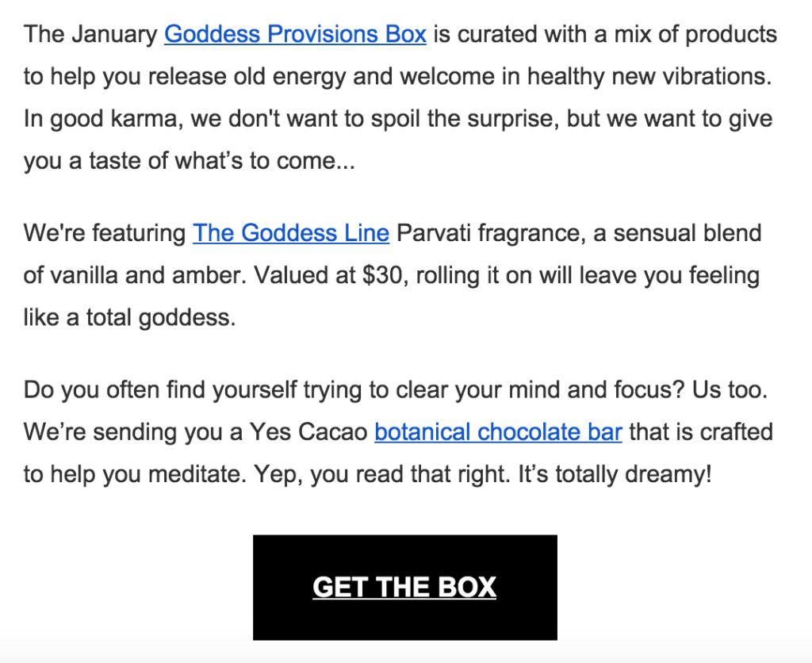Click the line "you a taste of what's to come..."

point(190,160)
